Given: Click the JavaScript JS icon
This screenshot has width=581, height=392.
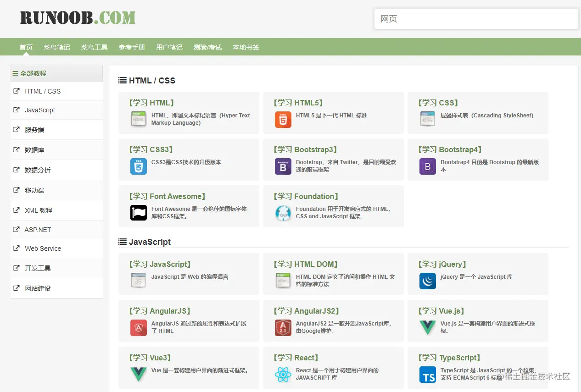Looking at the screenshot, I should tap(139, 281).
